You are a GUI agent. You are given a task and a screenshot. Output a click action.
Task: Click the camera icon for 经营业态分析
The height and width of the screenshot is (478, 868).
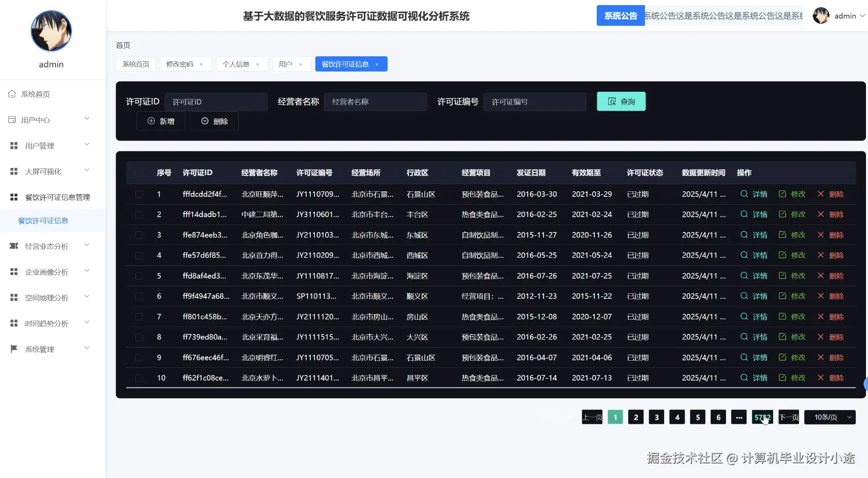click(x=14, y=246)
